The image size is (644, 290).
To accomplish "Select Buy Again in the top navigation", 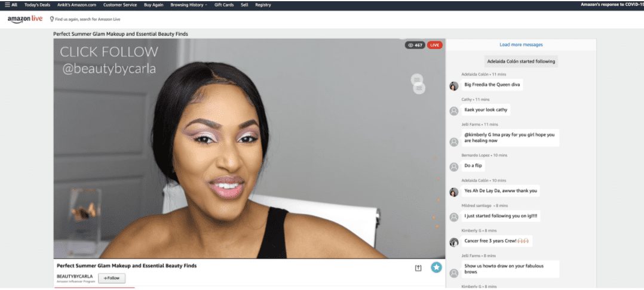I will coord(154,5).
